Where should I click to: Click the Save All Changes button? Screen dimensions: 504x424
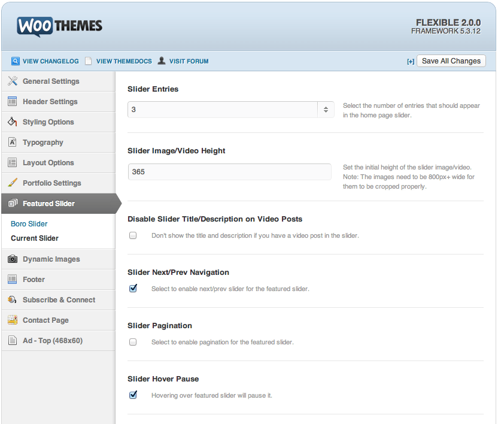[x=451, y=61]
